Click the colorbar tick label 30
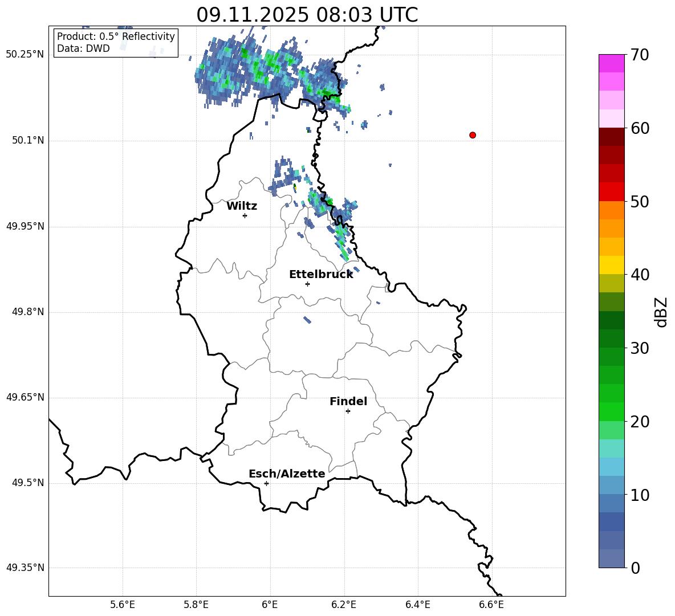This screenshot has width=675, height=616. 640,348
